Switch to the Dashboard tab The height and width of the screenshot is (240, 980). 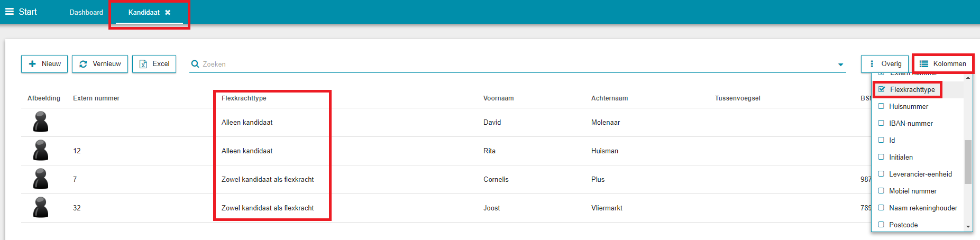point(86,12)
